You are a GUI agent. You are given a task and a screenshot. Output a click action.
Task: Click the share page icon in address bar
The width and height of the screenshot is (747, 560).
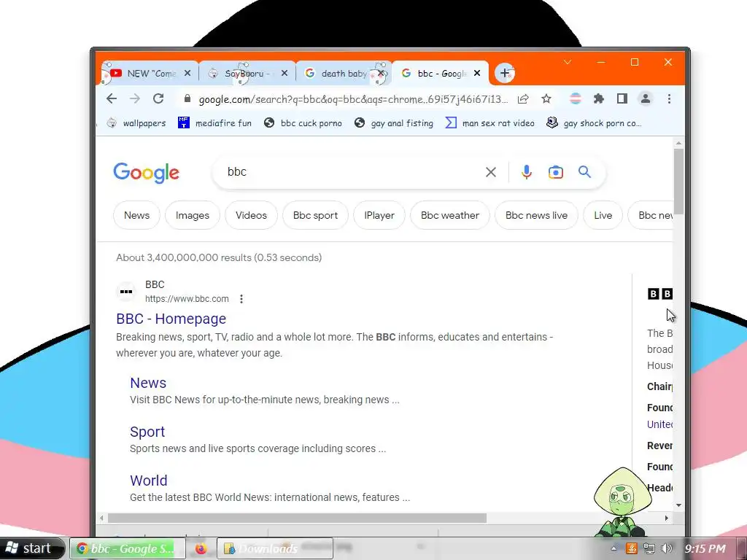coord(523,99)
